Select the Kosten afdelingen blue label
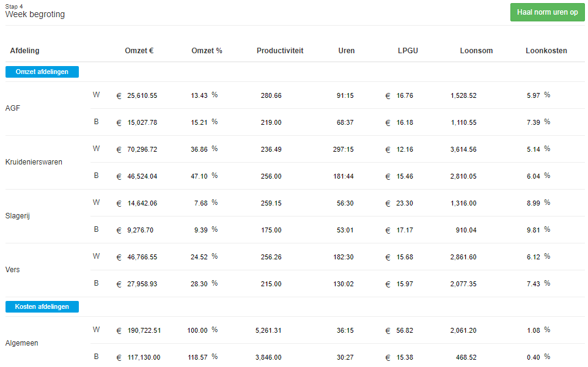This screenshot has width=588, height=367. (x=42, y=306)
